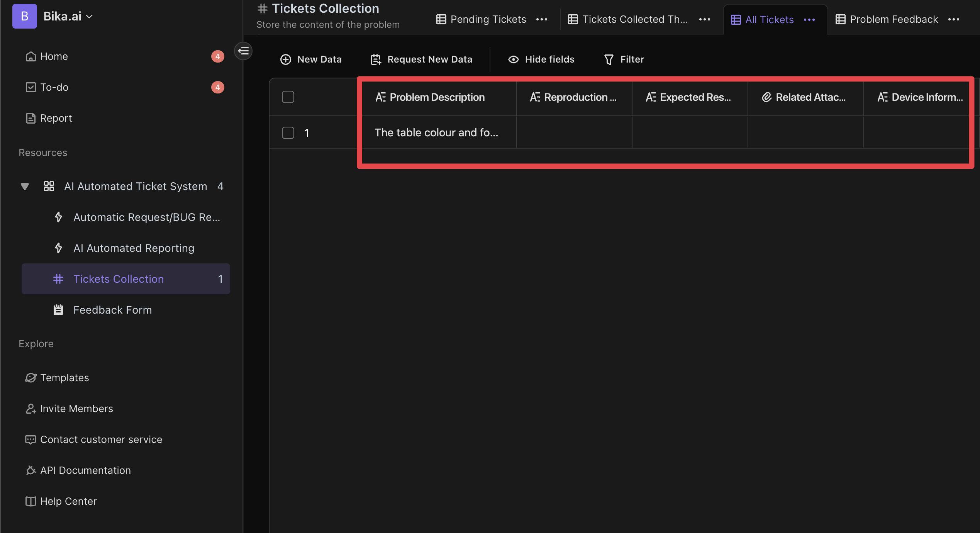Click the Tickets Collection hashtag icon
Image resolution: width=980 pixels, height=533 pixels.
coord(58,278)
